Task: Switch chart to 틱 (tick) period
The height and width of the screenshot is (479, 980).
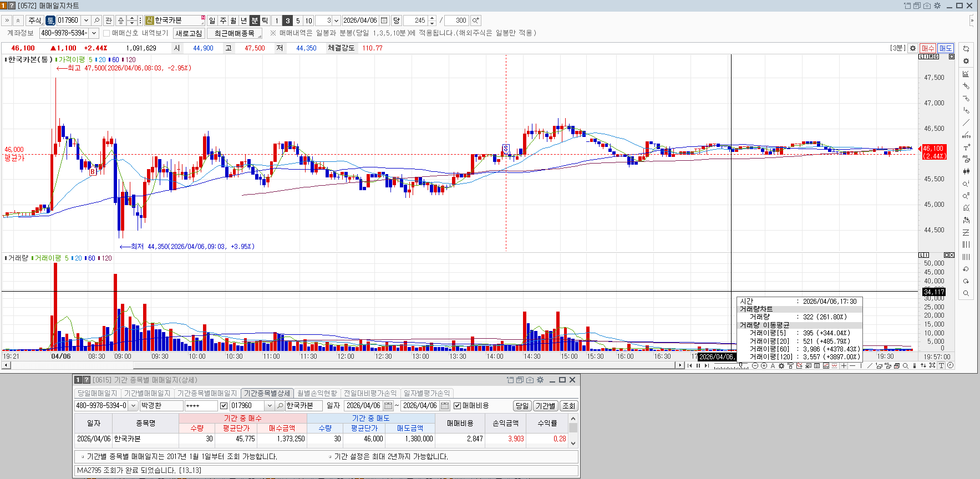Action: 265,21
